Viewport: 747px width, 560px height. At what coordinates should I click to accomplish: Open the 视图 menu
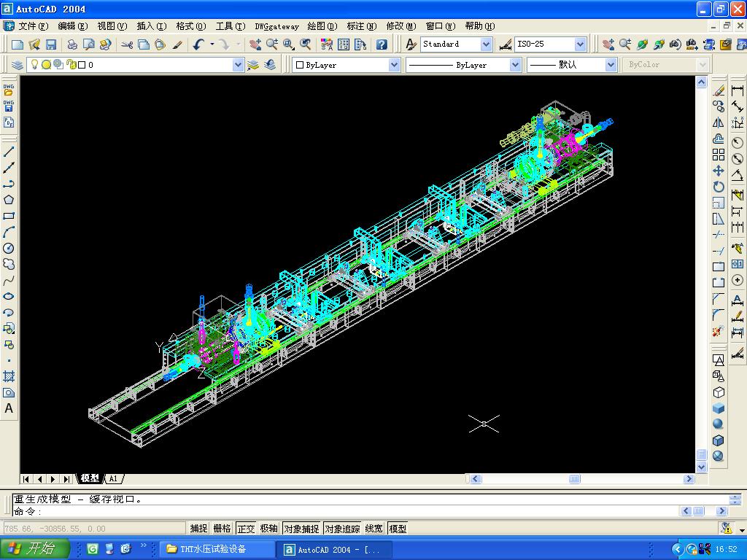(x=112, y=26)
